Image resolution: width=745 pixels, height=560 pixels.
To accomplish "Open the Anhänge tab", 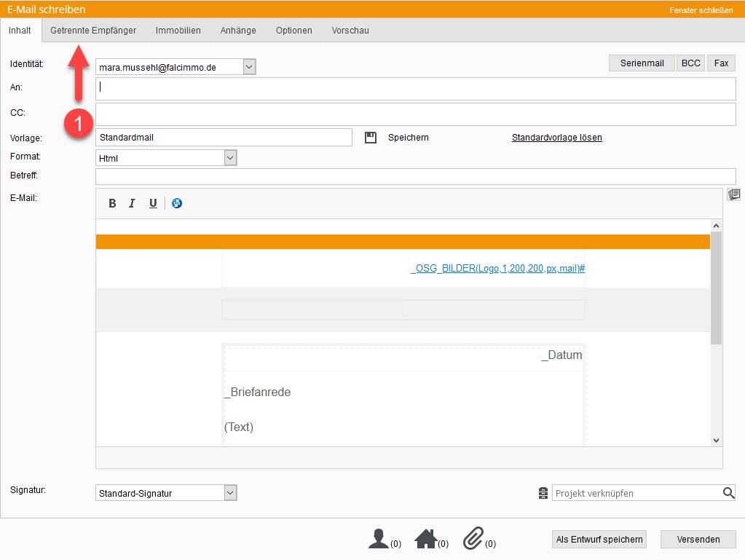I will (x=238, y=31).
